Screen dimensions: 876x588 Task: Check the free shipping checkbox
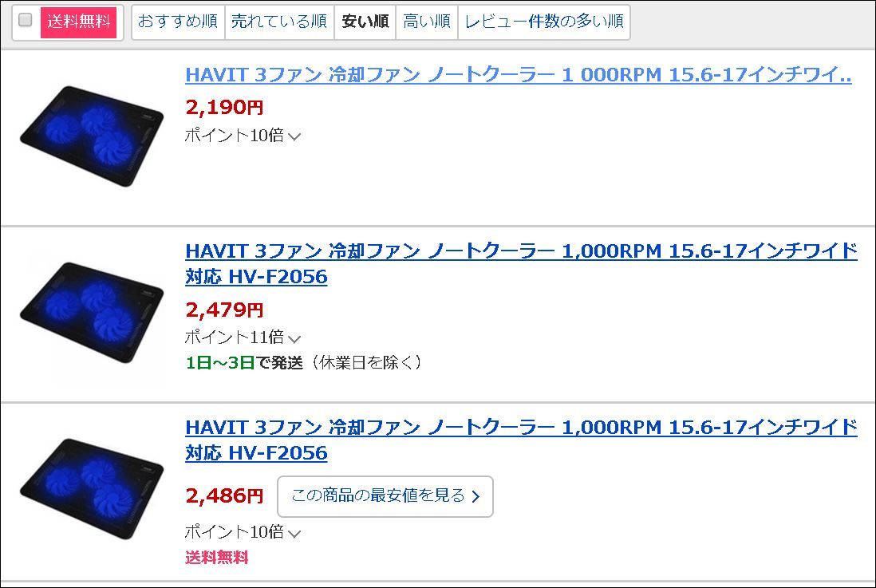point(26,21)
